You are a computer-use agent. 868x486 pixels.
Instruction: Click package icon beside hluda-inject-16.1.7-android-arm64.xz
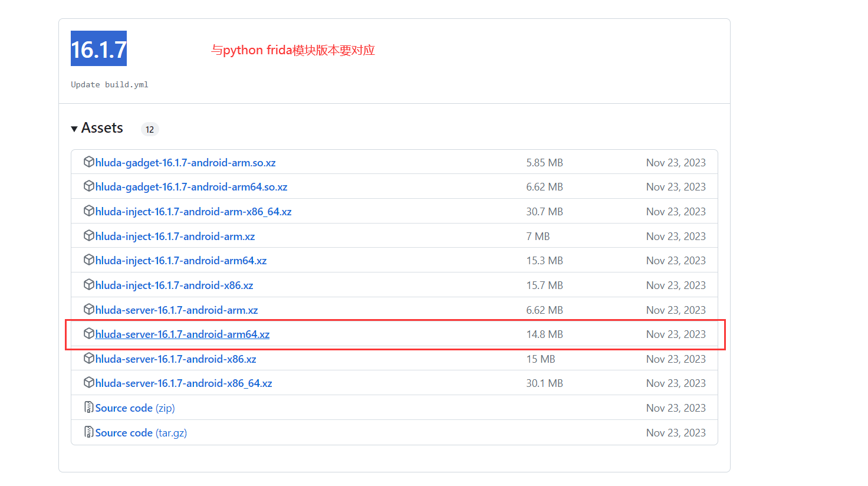click(89, 260)
